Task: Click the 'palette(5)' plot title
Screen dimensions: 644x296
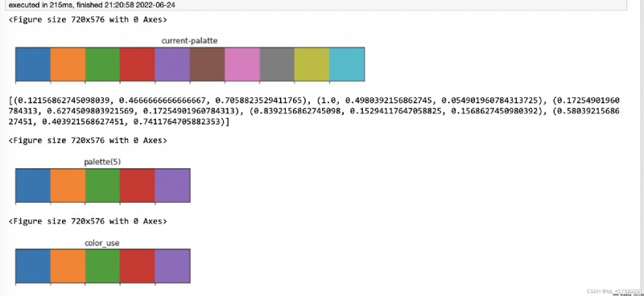Action: click(102, 162)
